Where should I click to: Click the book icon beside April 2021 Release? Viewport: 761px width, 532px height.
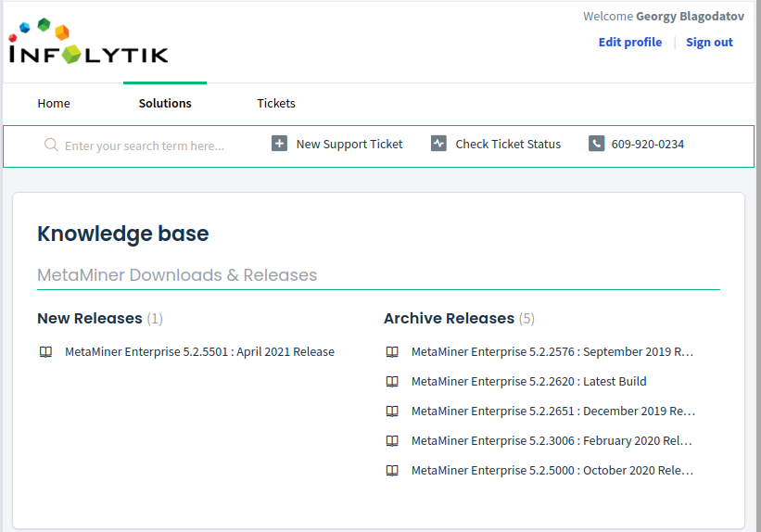click(45, 352)
